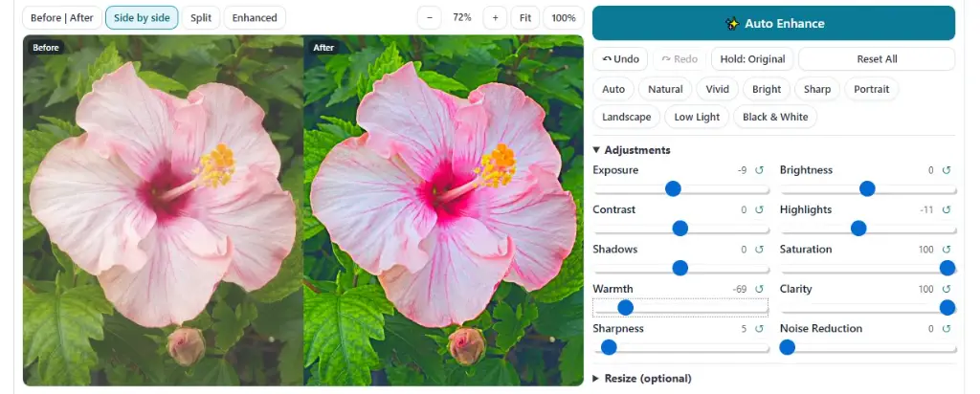Viewport: 980px width, 394px height.
Task: Choose the Portrait preset
Action: [871, 89]
